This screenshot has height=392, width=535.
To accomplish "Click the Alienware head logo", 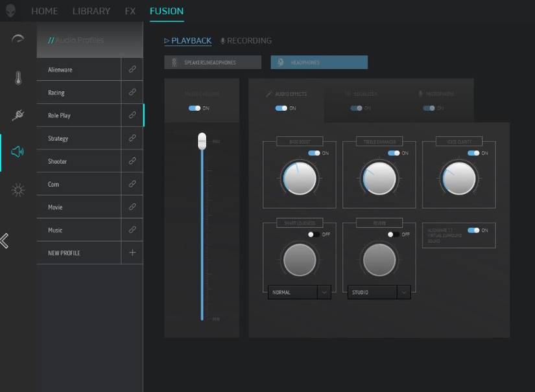I will (10, 10).
